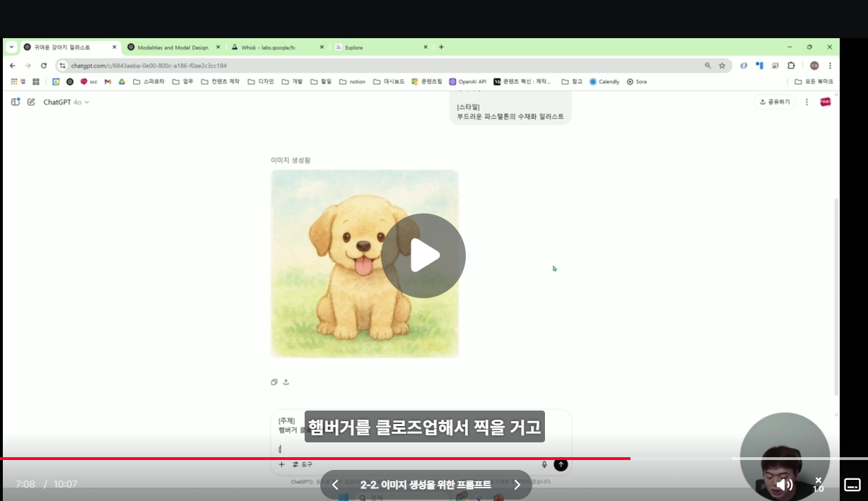Switch to Whisk labs.google tab
This screenshot has width=868, height=501.
tap(278, 47)
